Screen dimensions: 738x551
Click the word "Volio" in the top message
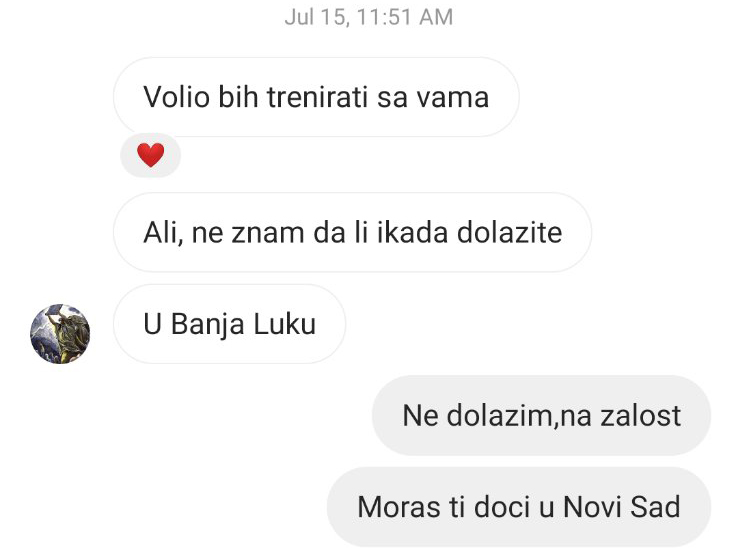(176, 97)
